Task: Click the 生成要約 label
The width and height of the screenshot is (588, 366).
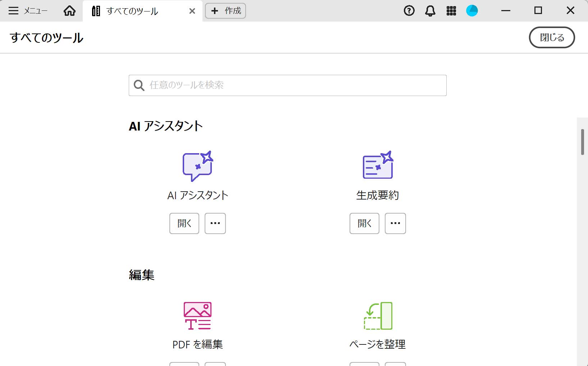Action: 378,195
